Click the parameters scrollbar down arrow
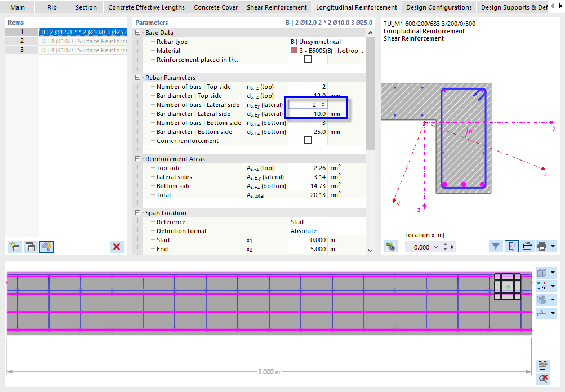This screenshot has width=565, height=392. coord(371,250)
